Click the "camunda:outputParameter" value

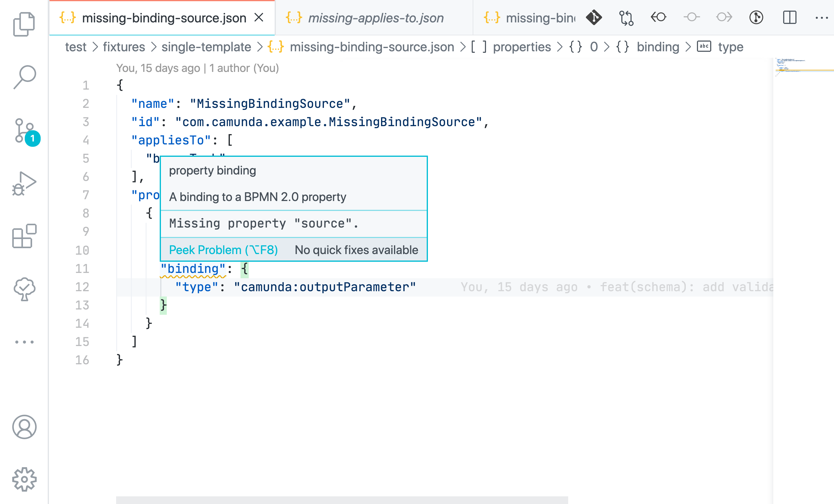pyautogui.click(x=325, y=287)
